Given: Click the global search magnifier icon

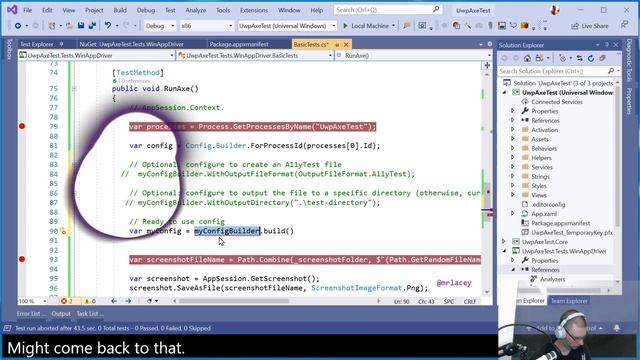Looking at the screenshot, I should tap(436, 9).
